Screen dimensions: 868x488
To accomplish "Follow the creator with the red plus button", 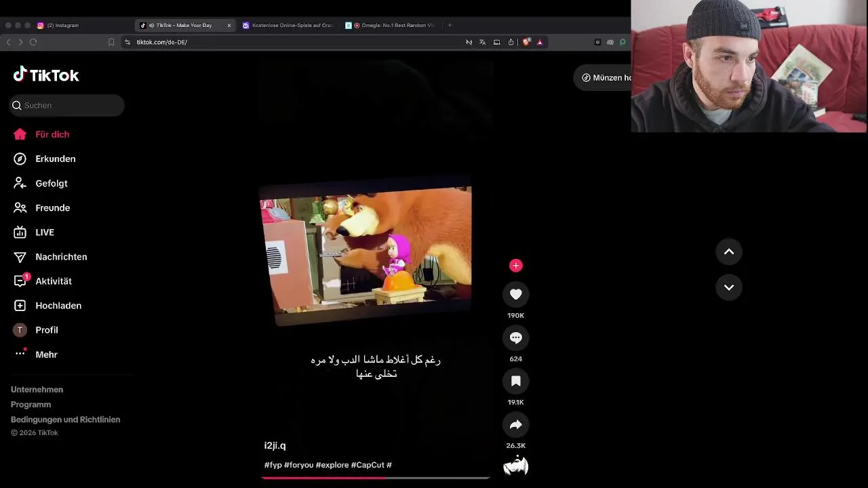I will pos(515,265).
